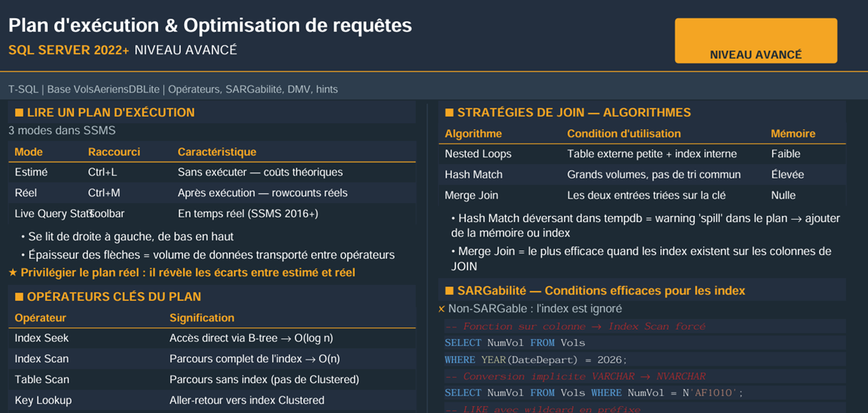Image resolution: width=868 pixels, height=413 pixels.
Task: Click the Hash Match algorithm row
Action: 642,175
